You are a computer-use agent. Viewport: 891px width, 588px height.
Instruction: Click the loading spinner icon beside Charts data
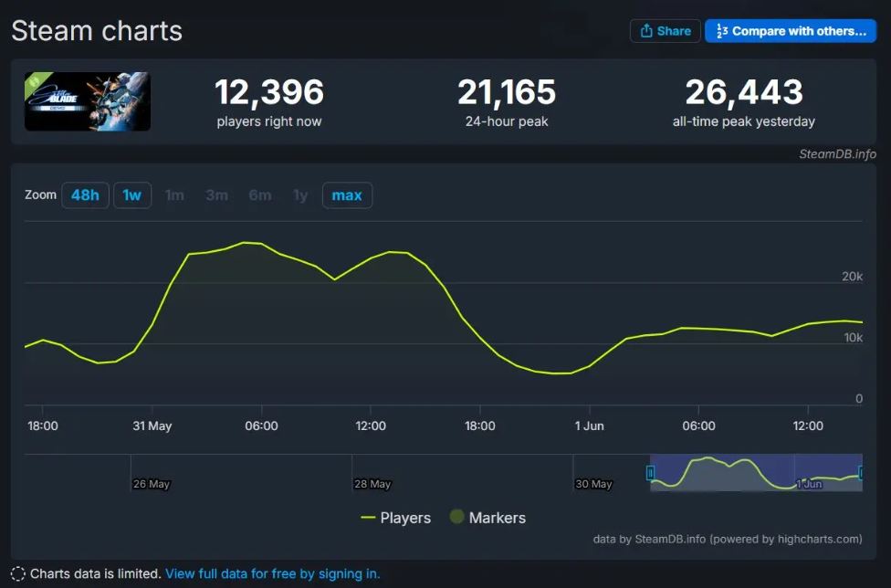coord(18,573)
